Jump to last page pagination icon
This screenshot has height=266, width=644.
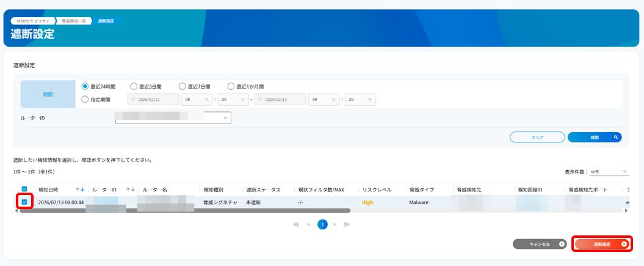coord(347,224)
